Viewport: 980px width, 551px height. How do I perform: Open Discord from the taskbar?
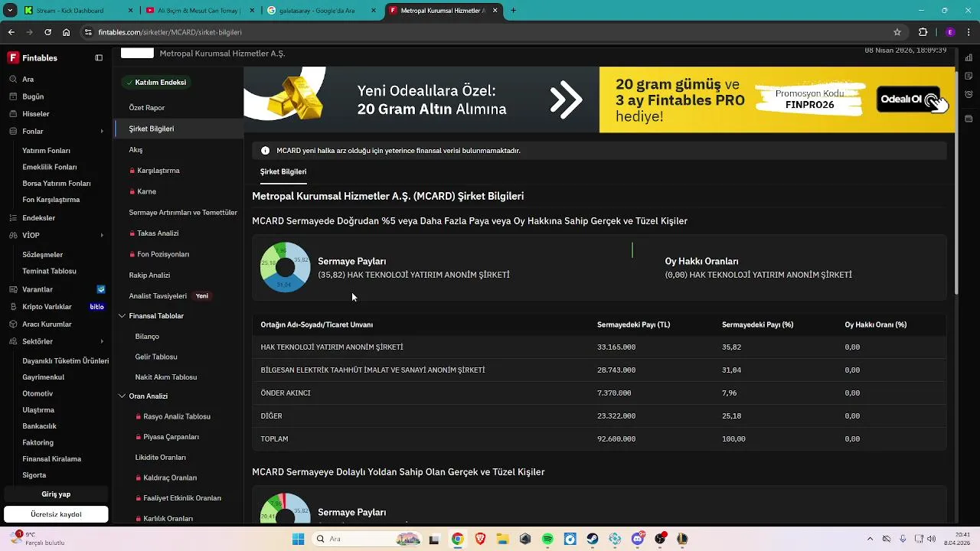(x=638, y=539)
